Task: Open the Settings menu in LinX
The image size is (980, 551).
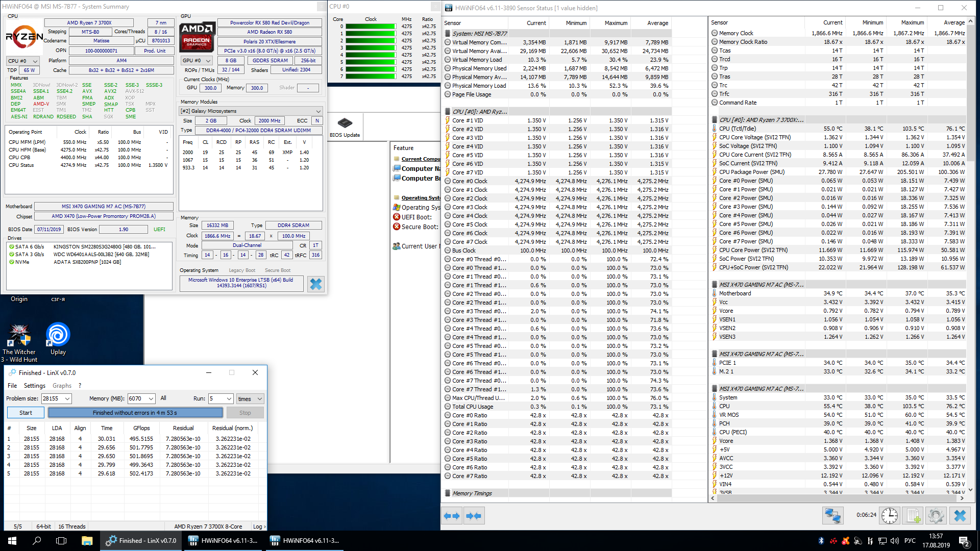Action: [x=35, y=386]
